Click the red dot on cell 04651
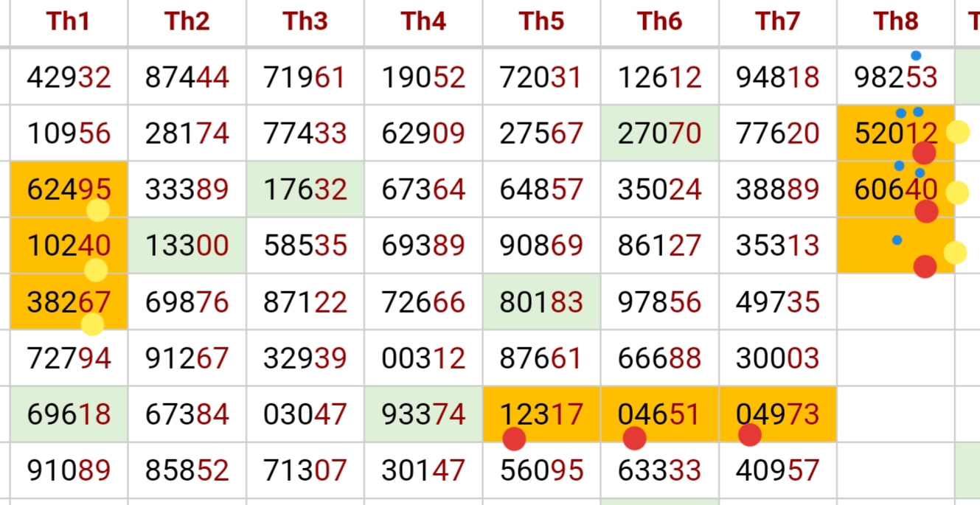This screenshot has width=980, height=505. click(x=634, y=438)
